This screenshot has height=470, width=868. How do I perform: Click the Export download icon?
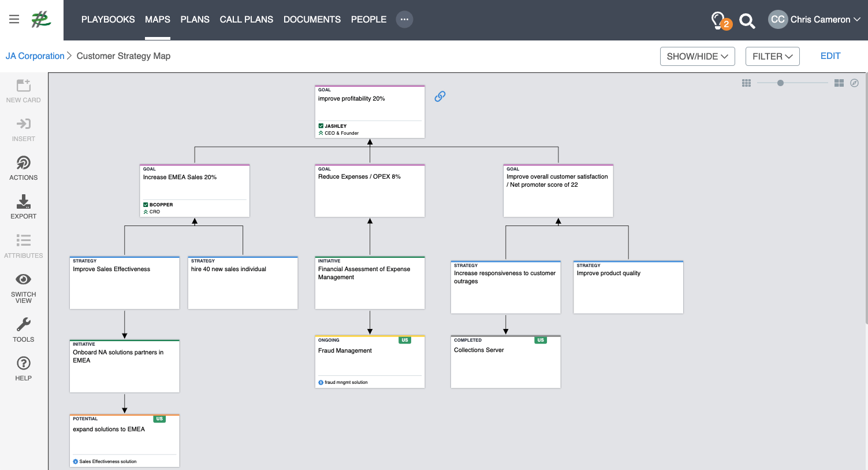pos(23,202)
